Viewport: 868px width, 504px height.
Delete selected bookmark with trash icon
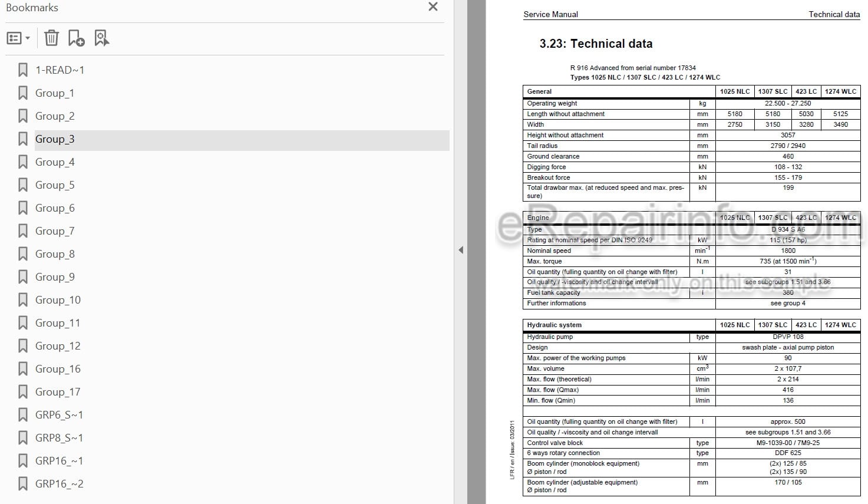[x=51, y=38]
